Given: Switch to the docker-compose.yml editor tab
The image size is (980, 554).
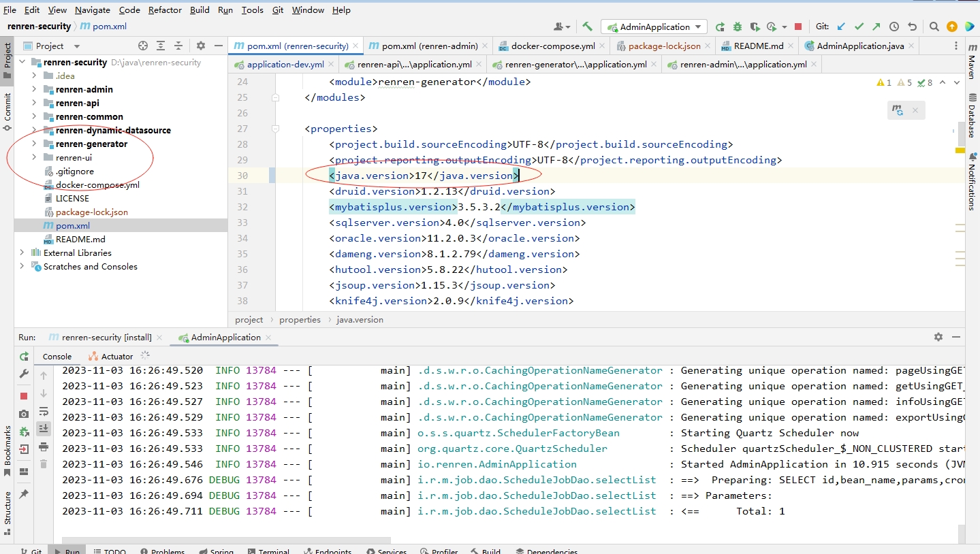Looking at the screenshot, I should [x=552, y=46].
